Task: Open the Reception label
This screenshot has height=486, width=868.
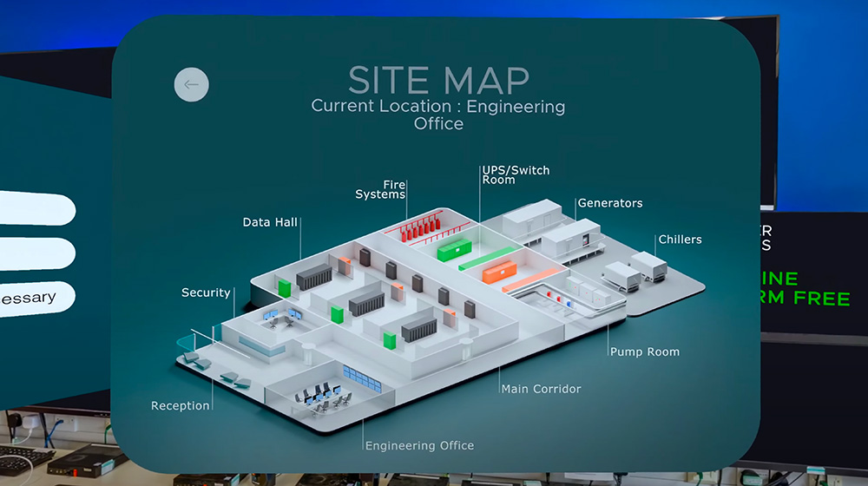Action: pyautogui.click(x=181, y=405)
